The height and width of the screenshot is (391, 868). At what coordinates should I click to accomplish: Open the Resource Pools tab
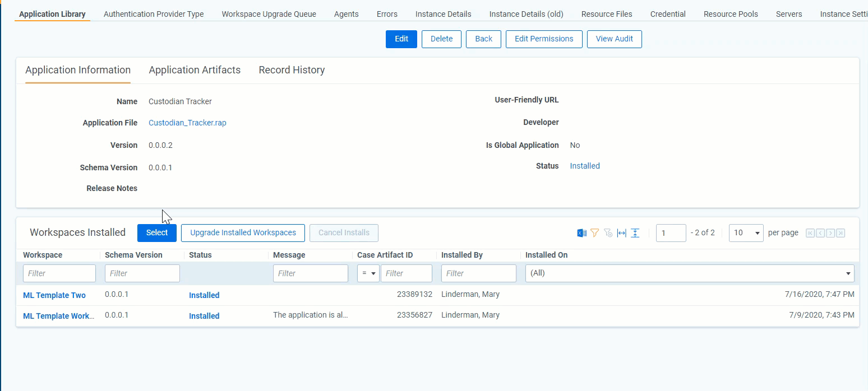click(x=731, y=14)
